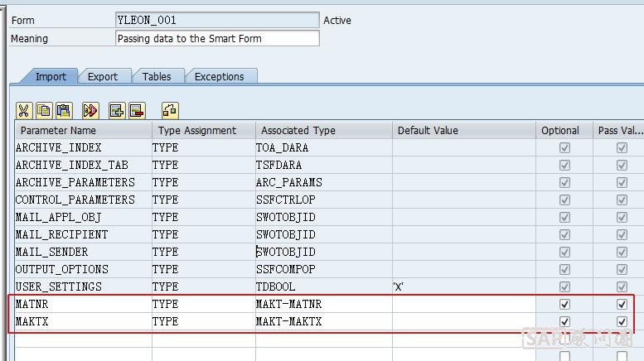Click associated type MAKT-MATNR

click(x=289, y=305)
